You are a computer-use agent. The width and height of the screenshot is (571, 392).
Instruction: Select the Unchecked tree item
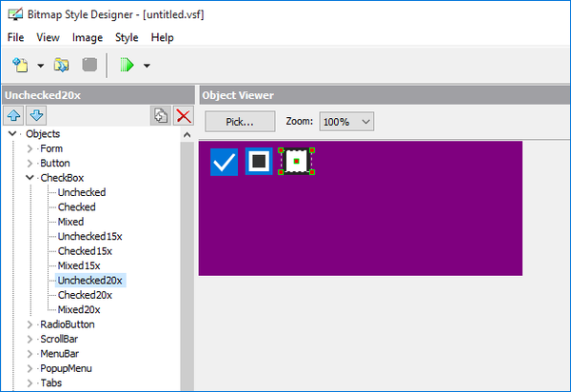tap(82, 192)
